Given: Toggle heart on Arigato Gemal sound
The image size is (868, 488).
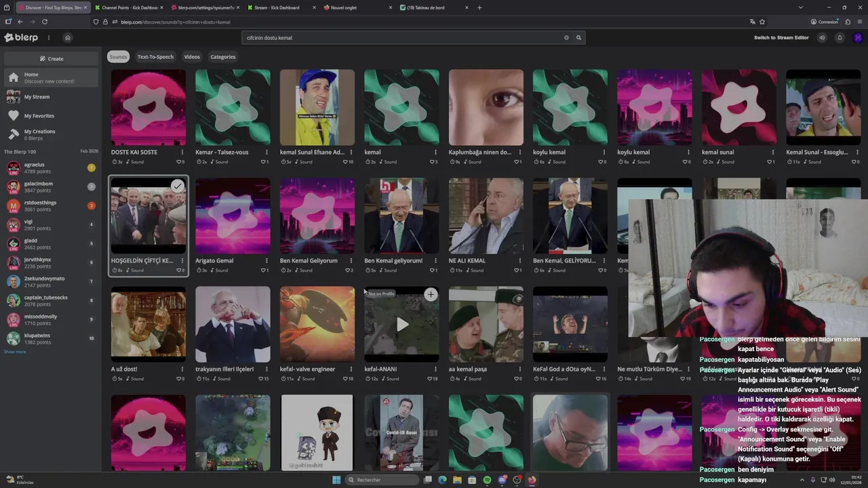Looking at the screenshot, I should click(x=262, y=270).
